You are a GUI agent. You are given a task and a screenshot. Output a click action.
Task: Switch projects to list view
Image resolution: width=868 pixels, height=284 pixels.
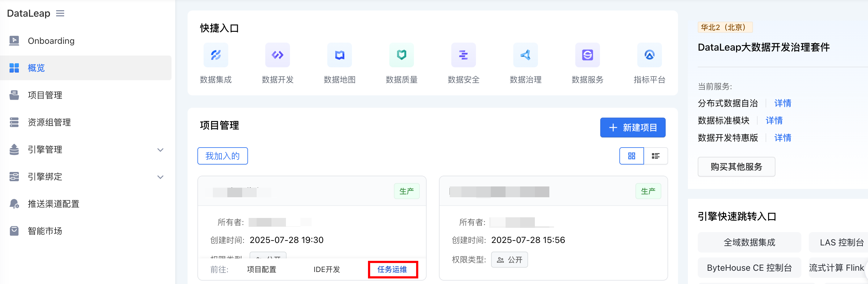click(x=656, y=156)
